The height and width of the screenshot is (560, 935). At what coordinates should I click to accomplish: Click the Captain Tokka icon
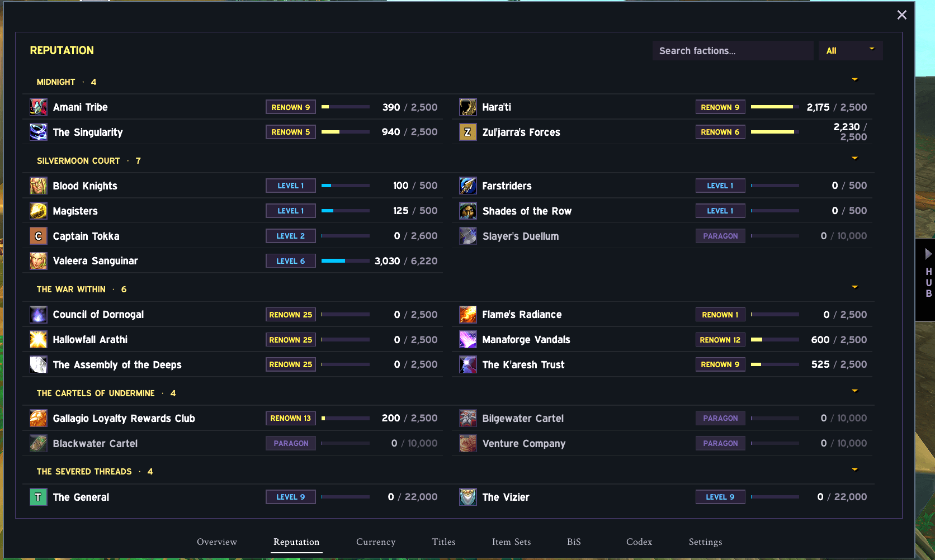pos(39,236)
